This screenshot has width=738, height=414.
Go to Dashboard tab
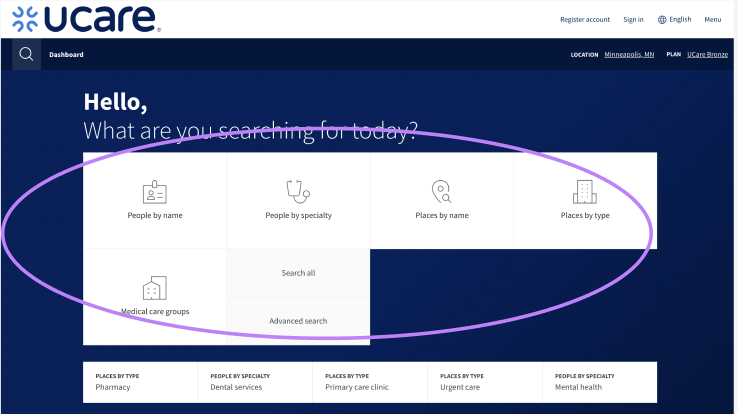click(66, 55)
